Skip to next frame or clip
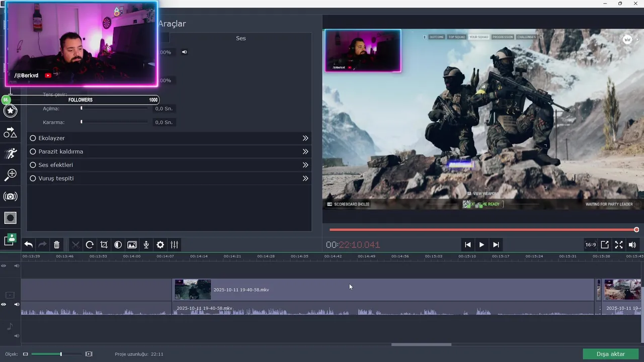The image size is (644, 362). pyautogui.click(x=496, y=245)
